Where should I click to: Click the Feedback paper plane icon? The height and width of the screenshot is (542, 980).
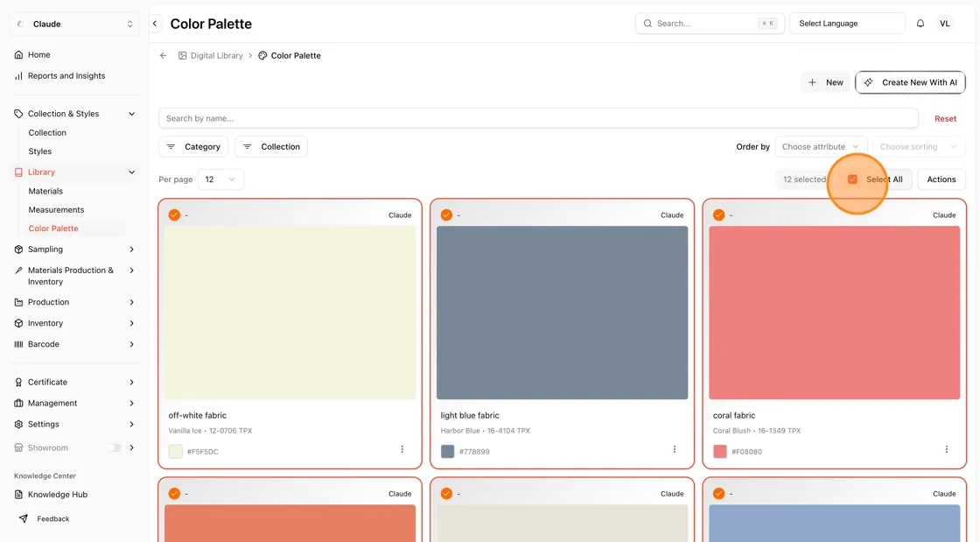[23, 519]
